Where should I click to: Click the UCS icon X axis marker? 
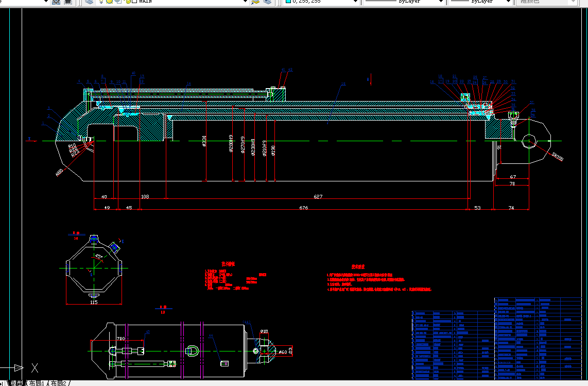coord(34,368)
